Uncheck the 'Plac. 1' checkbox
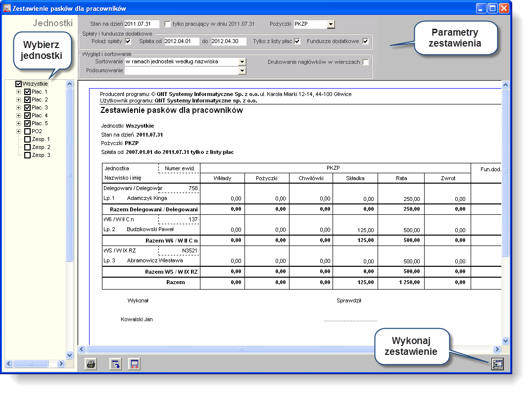532x394 pixels. point(28,92)
